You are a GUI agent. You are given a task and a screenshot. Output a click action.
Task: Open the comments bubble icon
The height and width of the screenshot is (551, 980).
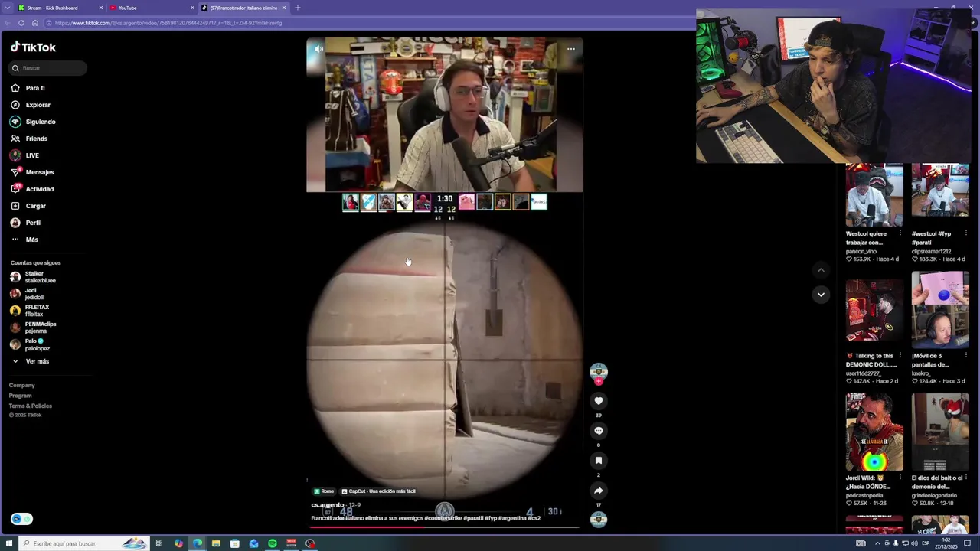pos(599,431)
